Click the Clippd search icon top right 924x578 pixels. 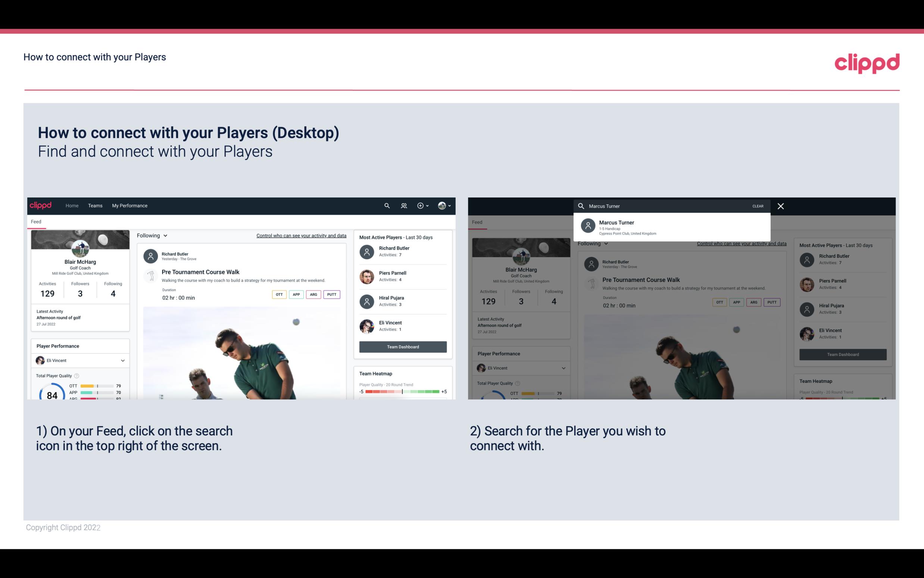(387, 206)
